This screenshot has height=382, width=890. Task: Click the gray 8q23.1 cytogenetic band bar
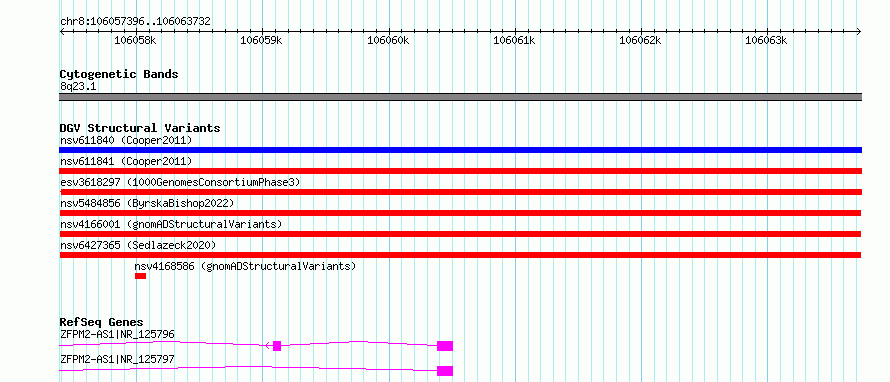pos(460,97)
